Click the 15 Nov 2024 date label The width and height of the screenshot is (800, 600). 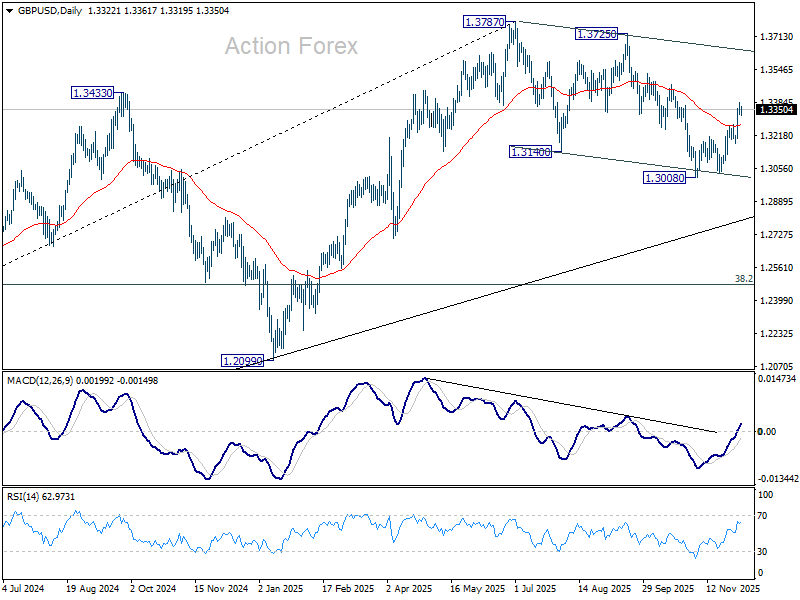221,588
